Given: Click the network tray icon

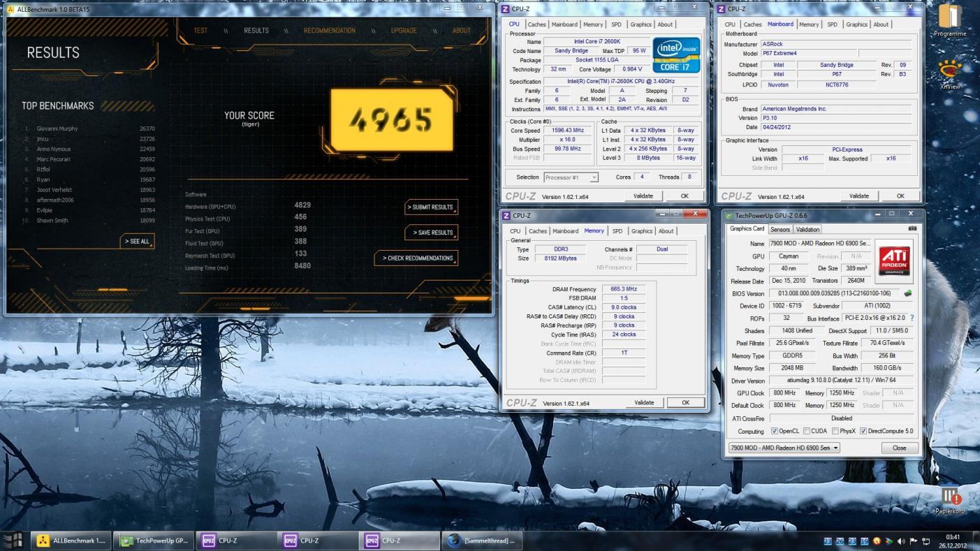Looking at the screenshot, I should tap(926, 541).
